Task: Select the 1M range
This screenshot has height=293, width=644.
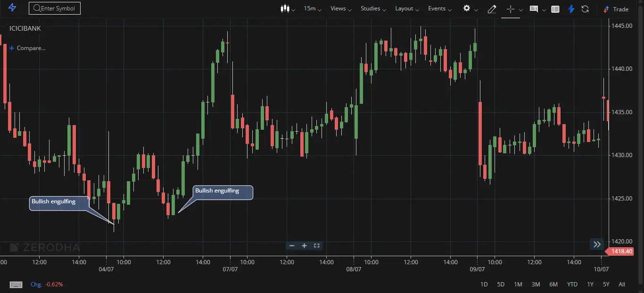Action: [518, 285]
